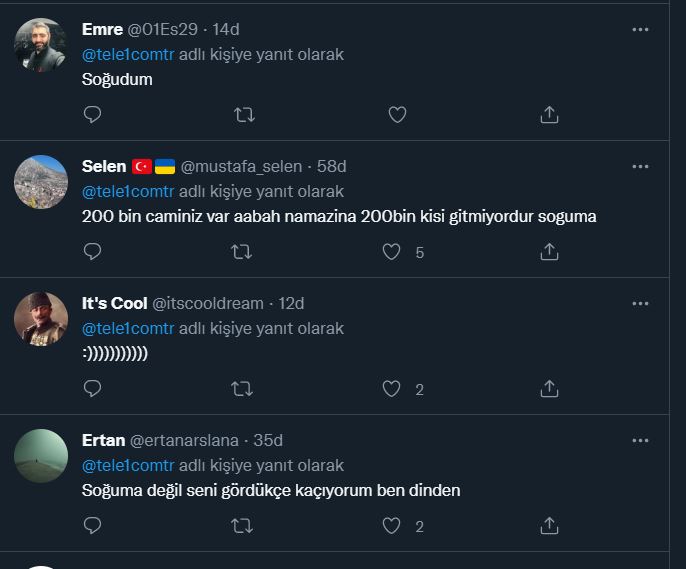Reply to Ertan's tweet
The width and height of the screenshot is (686, 569).
tap(93, 526)
